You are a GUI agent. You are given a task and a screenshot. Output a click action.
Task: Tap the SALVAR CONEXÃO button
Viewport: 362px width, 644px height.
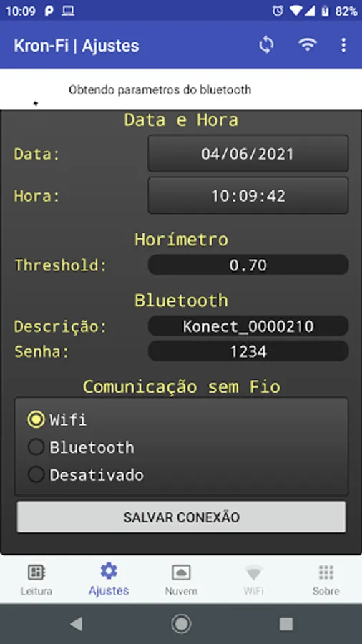(x=181, y=517)
